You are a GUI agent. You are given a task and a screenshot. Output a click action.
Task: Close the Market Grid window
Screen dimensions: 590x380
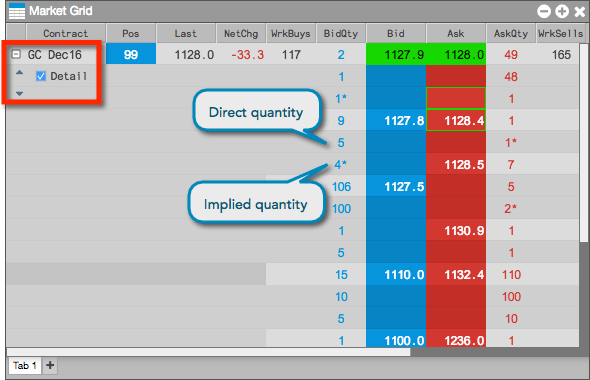(x=579, y=12)
